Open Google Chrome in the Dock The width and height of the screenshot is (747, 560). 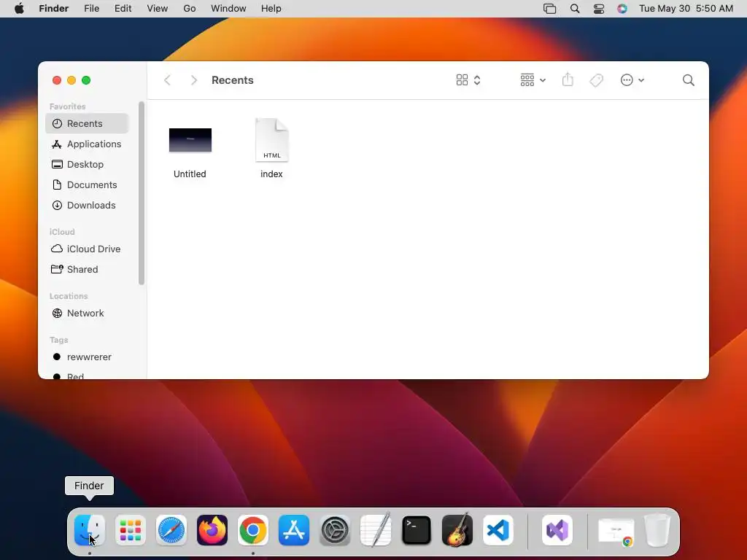253,530
